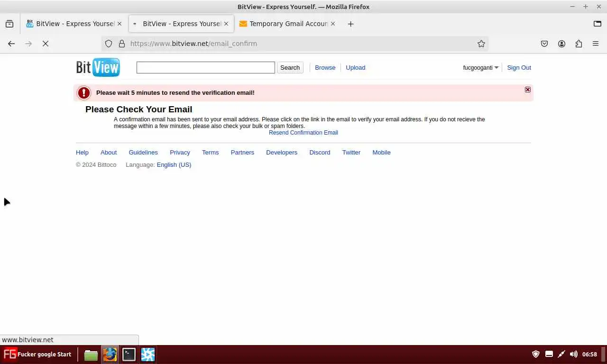Open the sidebar toggle icon at tab bar right
This screenshot has width=607, height=364.
598,24
